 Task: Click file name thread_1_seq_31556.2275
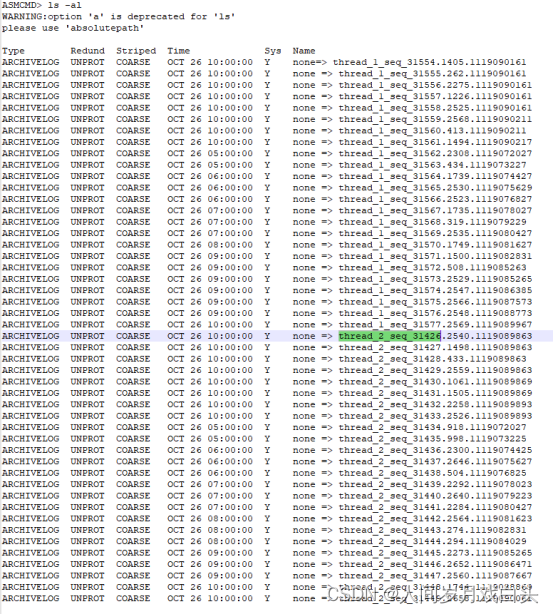click(435, 85)
